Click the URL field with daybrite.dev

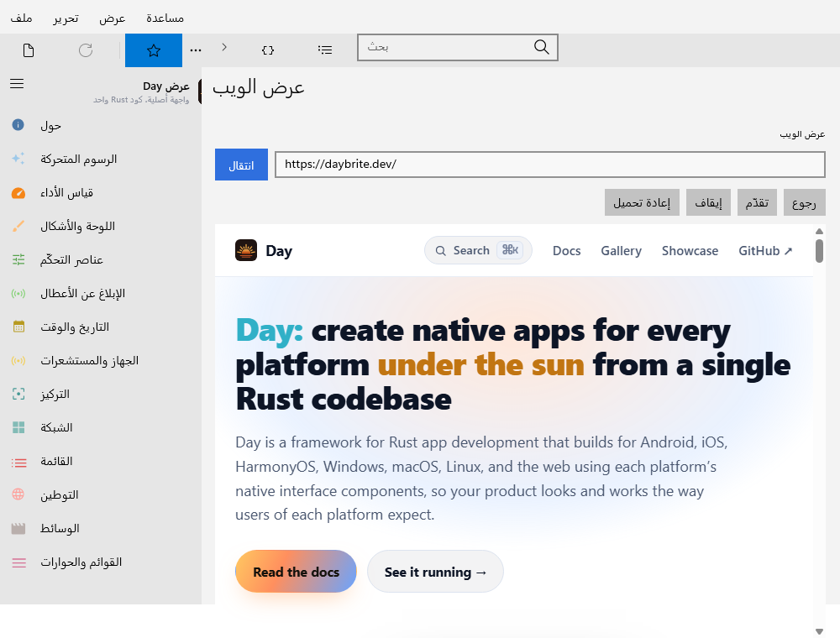click(550, 165)
